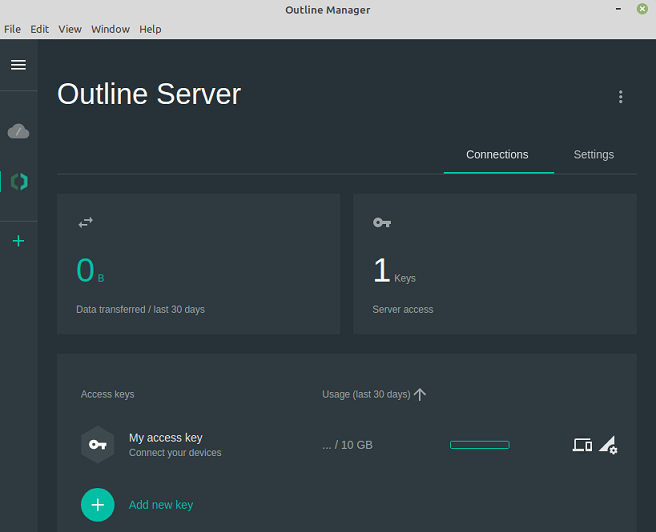Click the 'Connect your devices' subtitle
The height and width of the screenshot is (532, 656).
click(175, 453)
